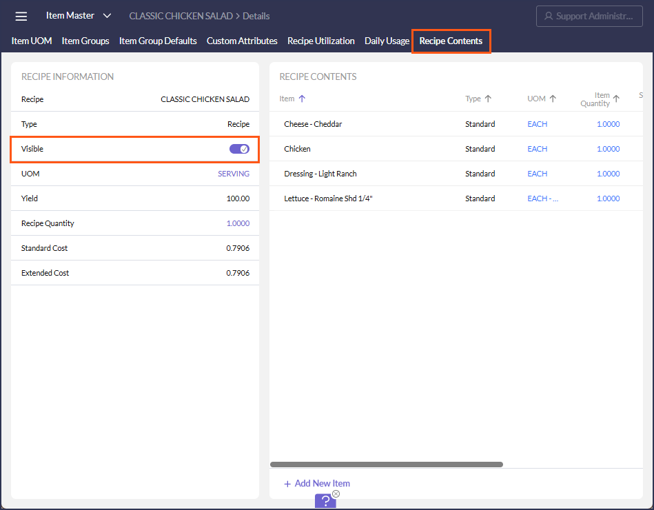Select the Lettuce - Romaine Shd row

(x=456, y=198)
